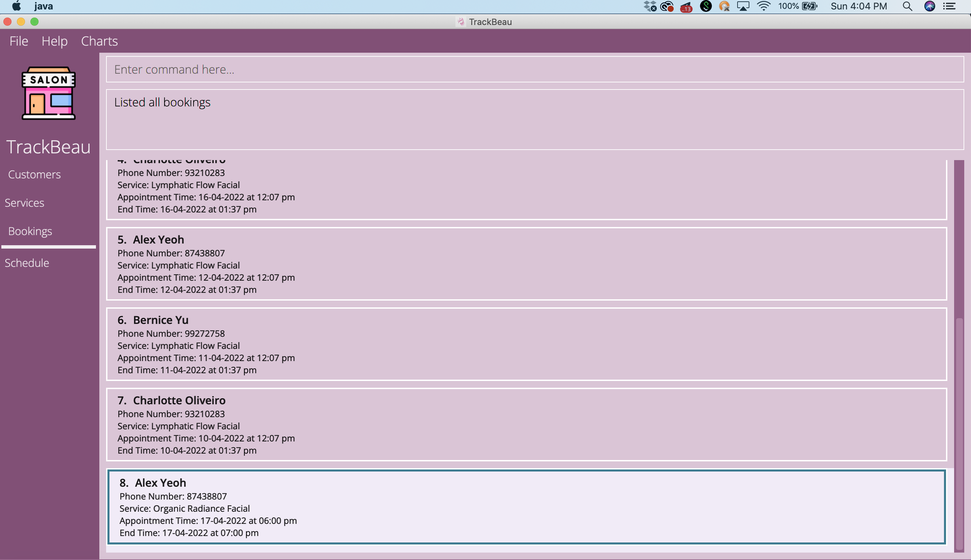Click the command input field
This screenshot has height=560, width=971.
point(535,69)
